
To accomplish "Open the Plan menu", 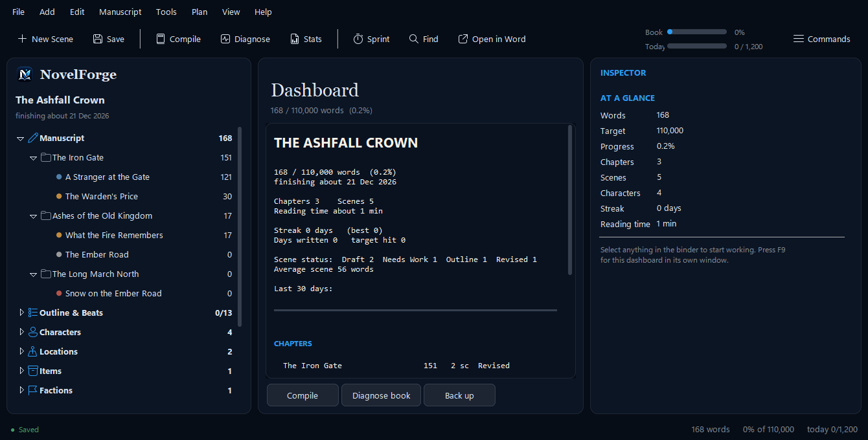I will [200, 12].
